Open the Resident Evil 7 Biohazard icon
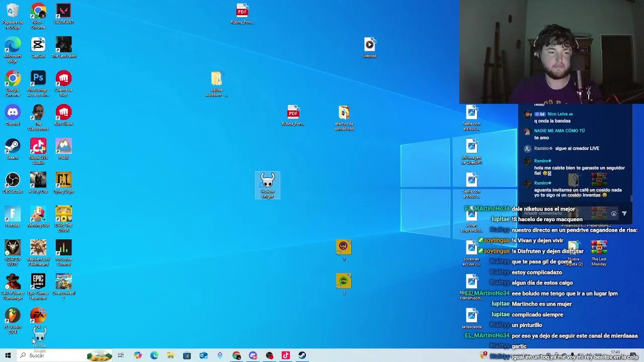The image size is (644, 362). [x=38, y=253]
